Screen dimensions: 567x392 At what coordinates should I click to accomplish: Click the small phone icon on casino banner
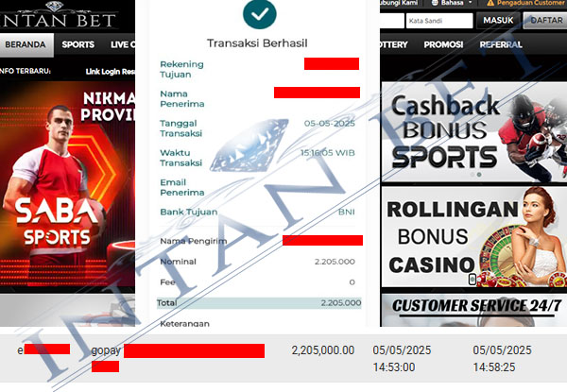click(472, 279)
